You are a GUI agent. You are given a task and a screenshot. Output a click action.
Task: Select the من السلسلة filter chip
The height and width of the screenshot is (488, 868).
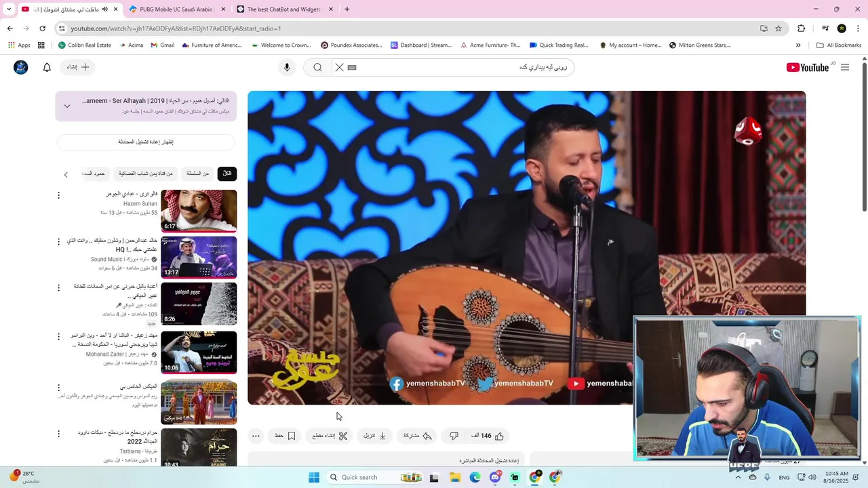pyautogui.click(x=198, y=174)
